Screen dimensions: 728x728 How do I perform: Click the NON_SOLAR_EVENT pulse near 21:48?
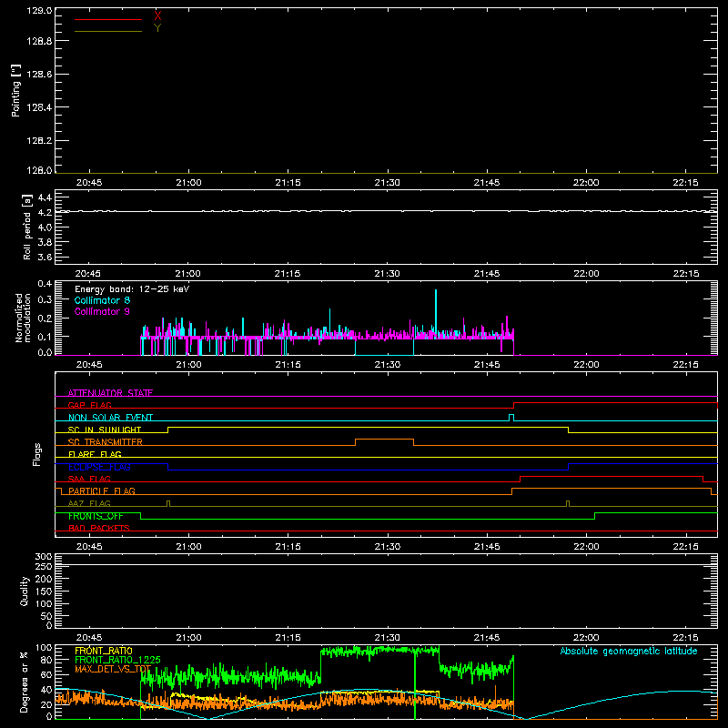pyautogui.click(x=511, y=417)
